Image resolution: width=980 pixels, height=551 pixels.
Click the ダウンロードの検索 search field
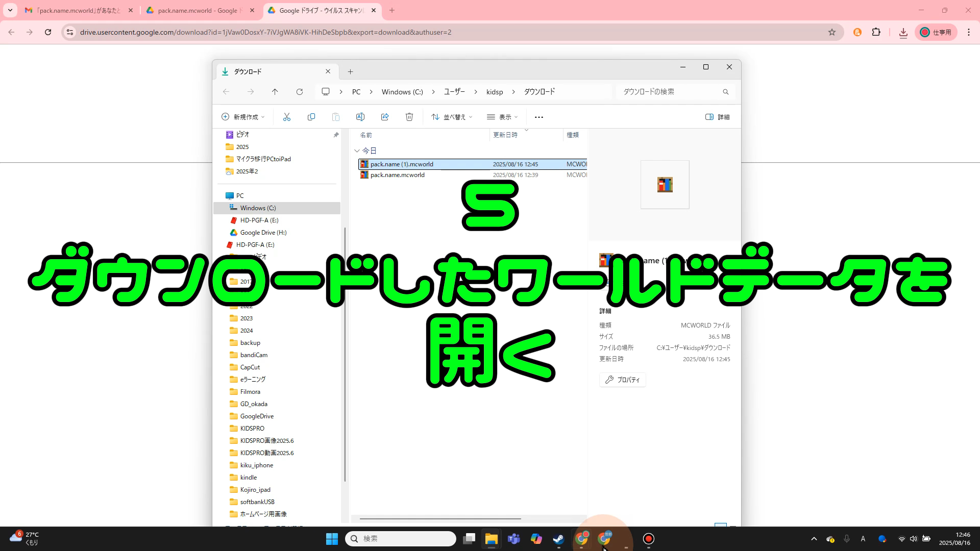(669, 92)
